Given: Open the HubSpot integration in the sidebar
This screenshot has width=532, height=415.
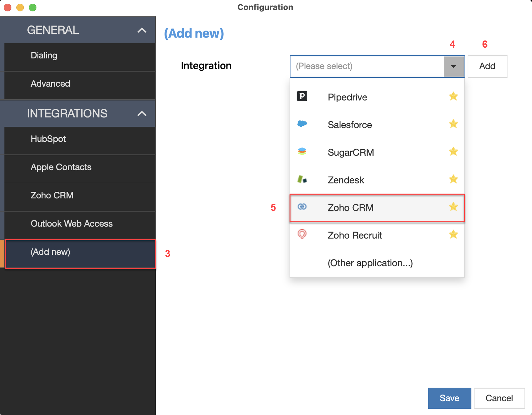Looking at the screenshot, I should 48,139.
